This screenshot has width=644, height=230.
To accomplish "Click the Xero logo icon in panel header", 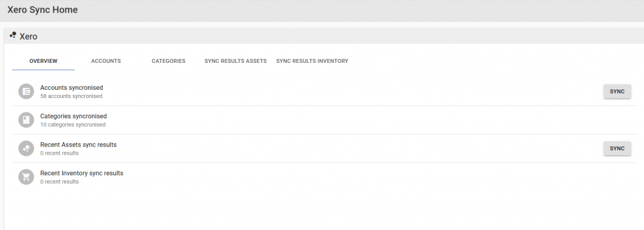I will tap(13, 36).
